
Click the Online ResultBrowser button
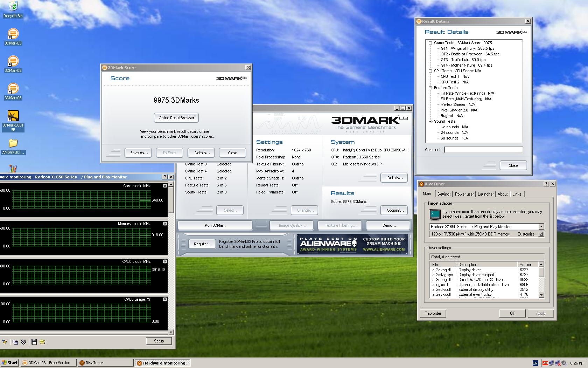(x=176, y=118)
